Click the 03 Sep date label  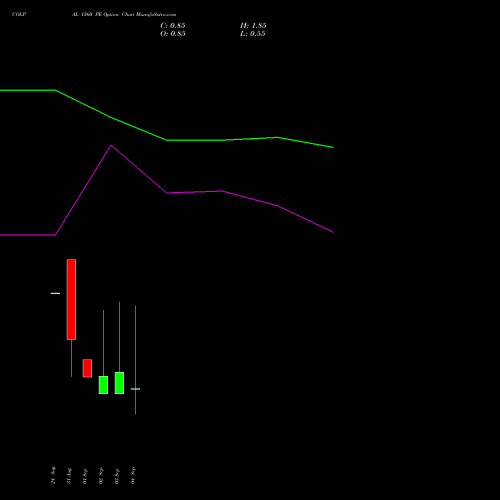tap(117, 476)
